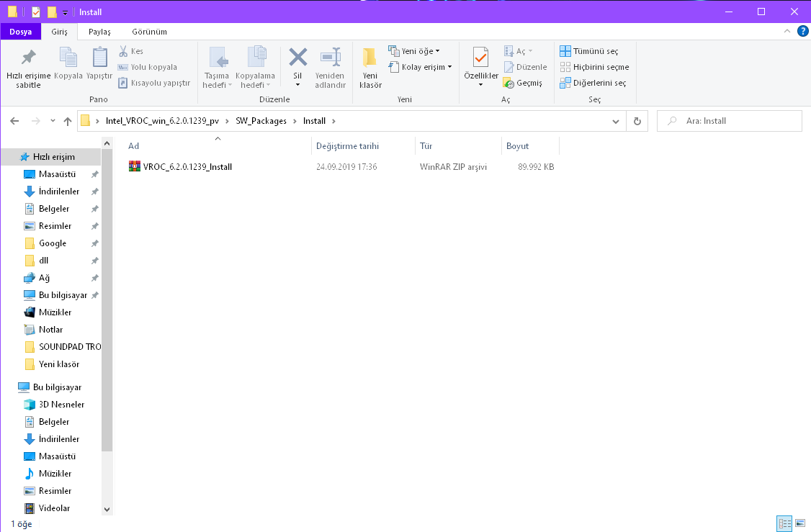Open Videolar in navigation pane

(54, 508)
